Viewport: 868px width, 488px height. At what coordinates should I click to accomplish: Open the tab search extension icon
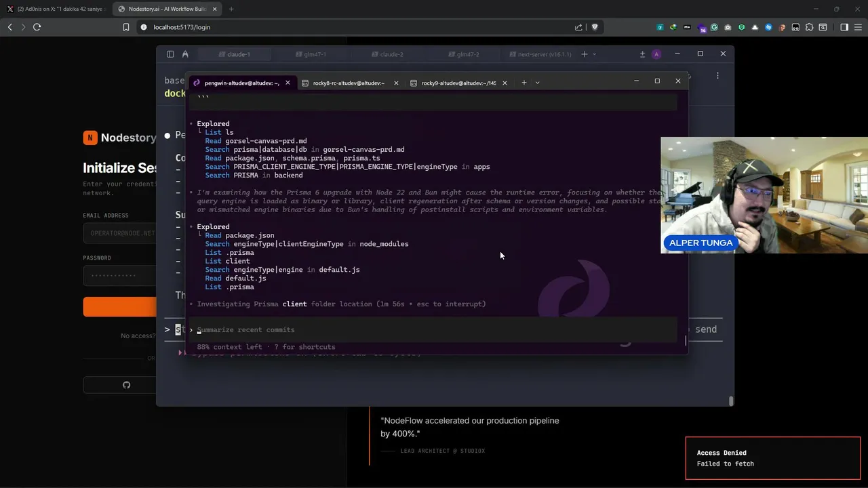coord(823,27)
